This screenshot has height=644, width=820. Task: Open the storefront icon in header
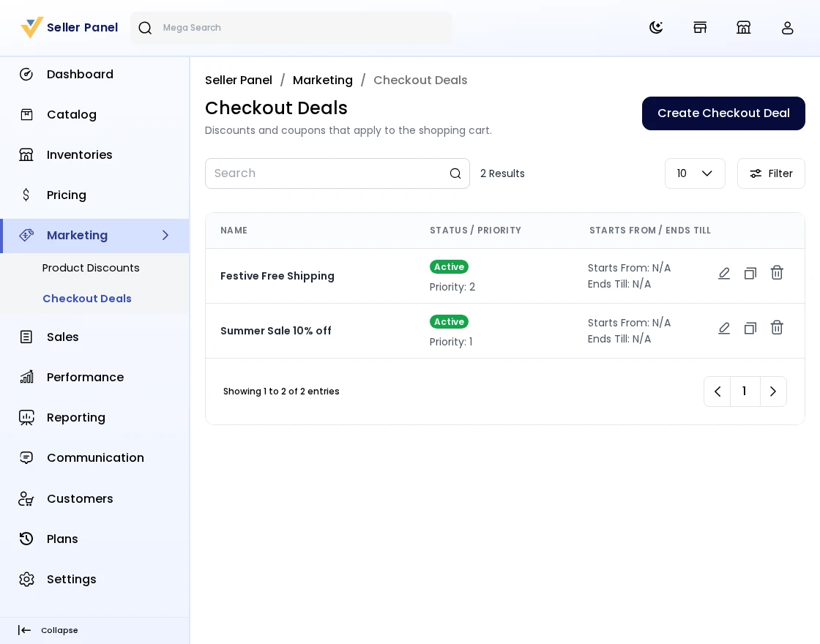tap(700, 28)
